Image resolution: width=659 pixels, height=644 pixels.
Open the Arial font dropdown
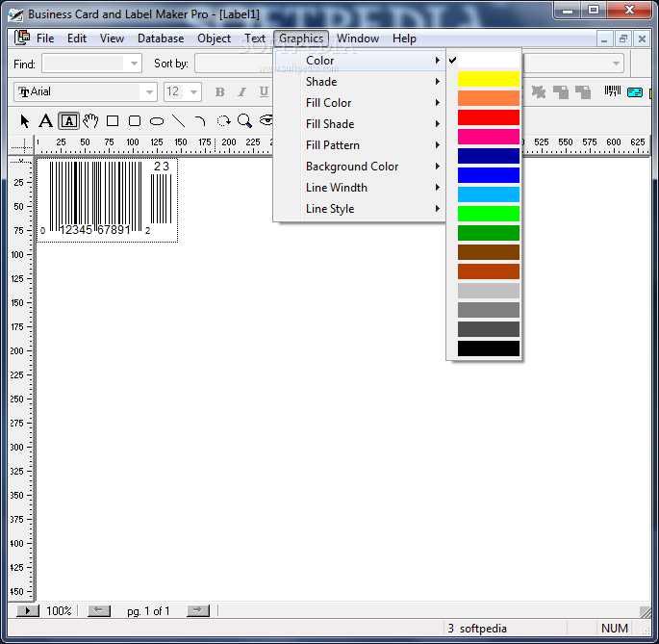click(149, 92)
